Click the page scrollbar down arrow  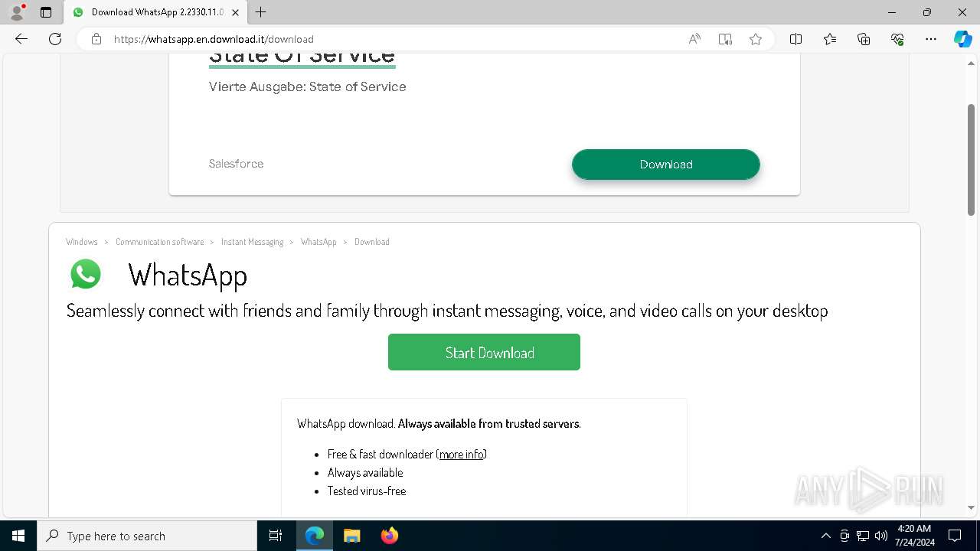pyautogui.click(x=972, y=507)
